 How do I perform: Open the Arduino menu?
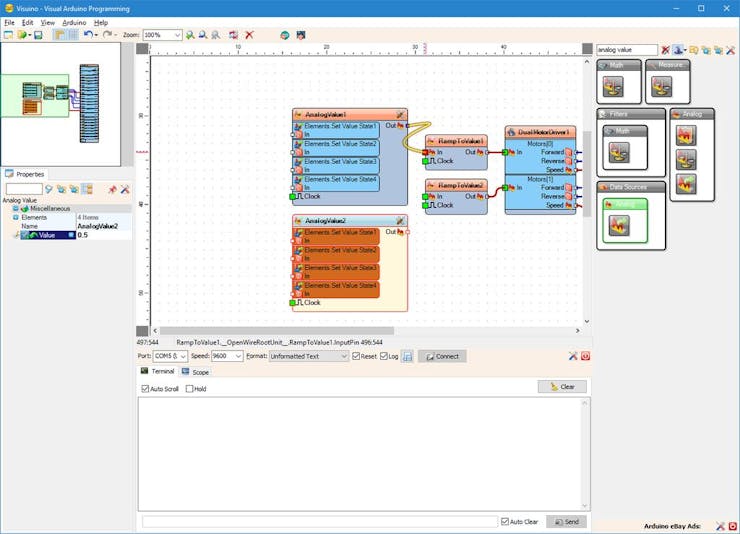click(x=74, y=22)
